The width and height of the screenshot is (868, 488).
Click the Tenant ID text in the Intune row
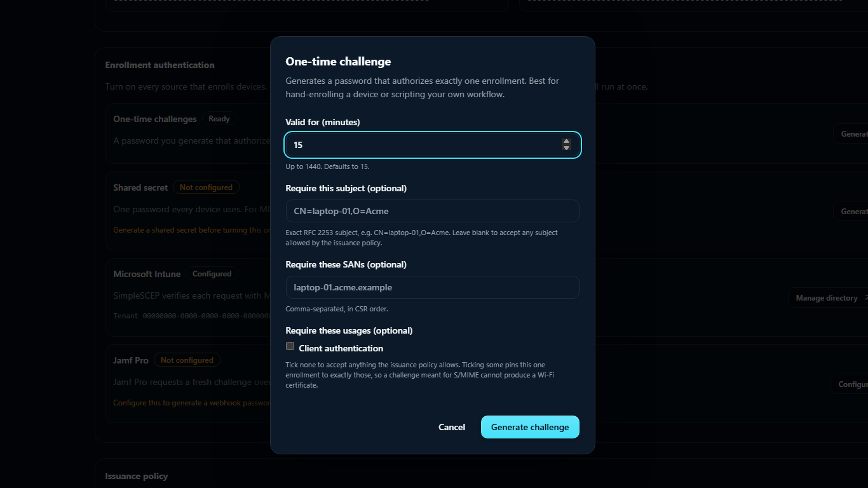point(192,316)
